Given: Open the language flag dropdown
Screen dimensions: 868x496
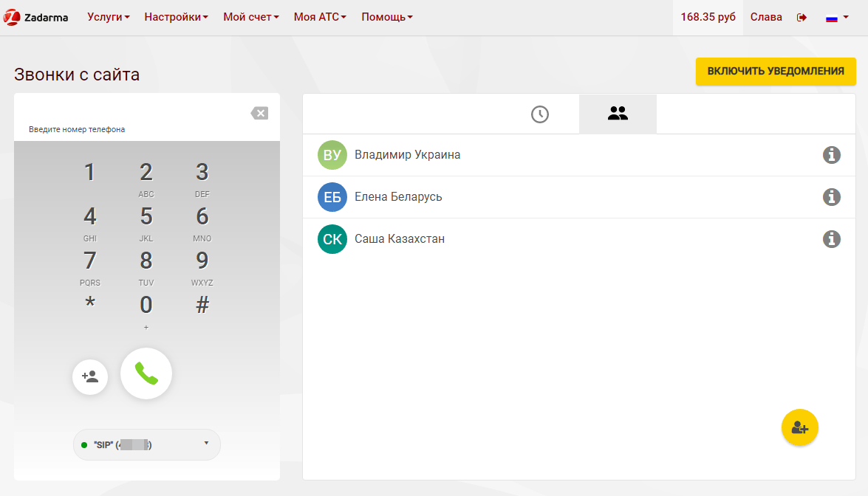Looking at the screenshot, I should [x=837, y=18].
